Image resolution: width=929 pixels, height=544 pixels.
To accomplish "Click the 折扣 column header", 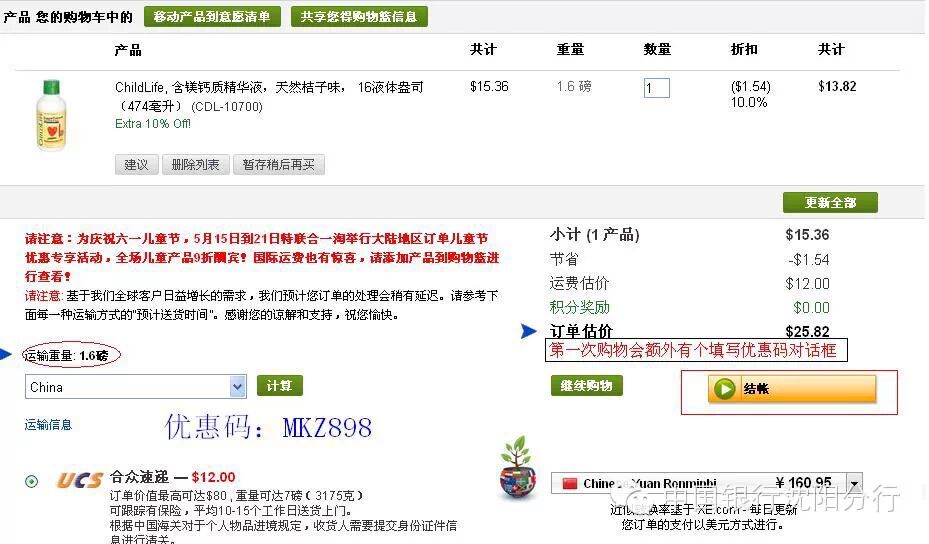I will pos(744,49).
